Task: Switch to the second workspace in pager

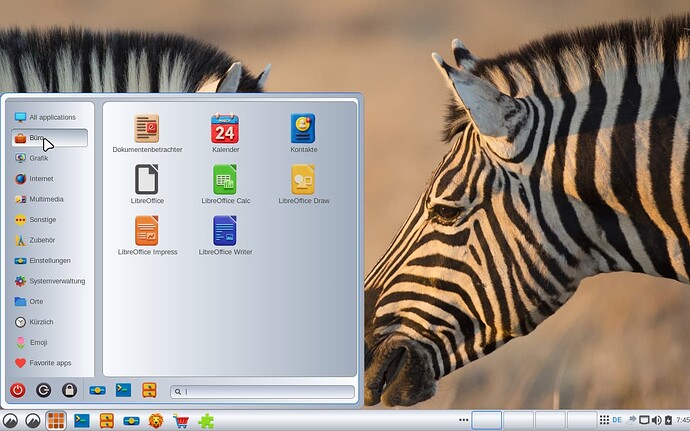Action: click(518, 420)
